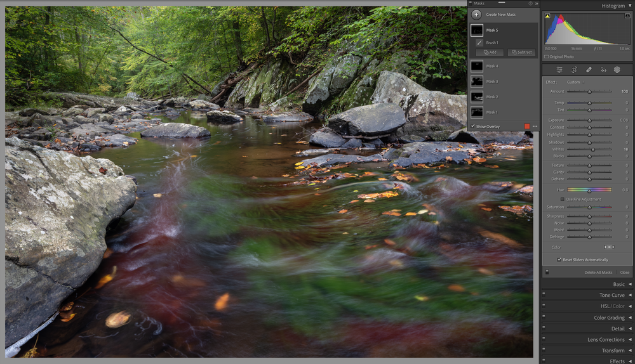The height and width of the screenshot is (364, 635).
Task: Select the Healing bandage tool icon
Action: 589,70
